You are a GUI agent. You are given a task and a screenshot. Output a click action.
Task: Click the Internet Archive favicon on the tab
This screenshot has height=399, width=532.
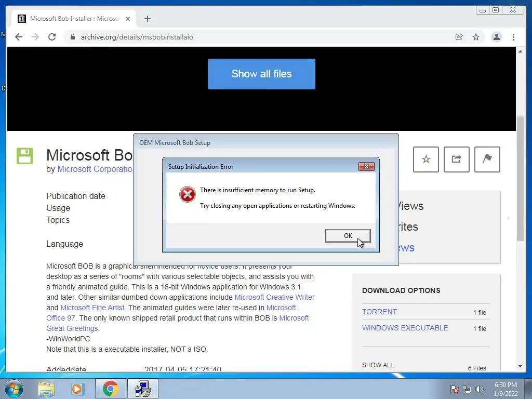tap(21, 19)
